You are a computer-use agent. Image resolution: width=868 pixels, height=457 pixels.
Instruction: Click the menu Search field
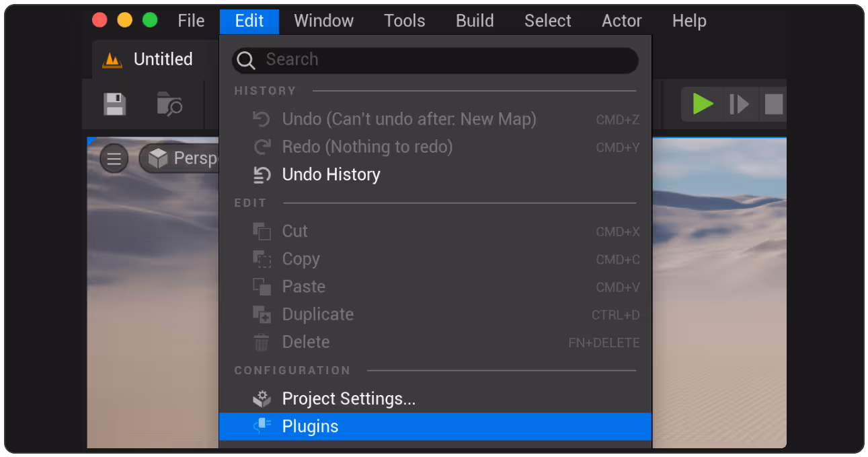point(435,60)
